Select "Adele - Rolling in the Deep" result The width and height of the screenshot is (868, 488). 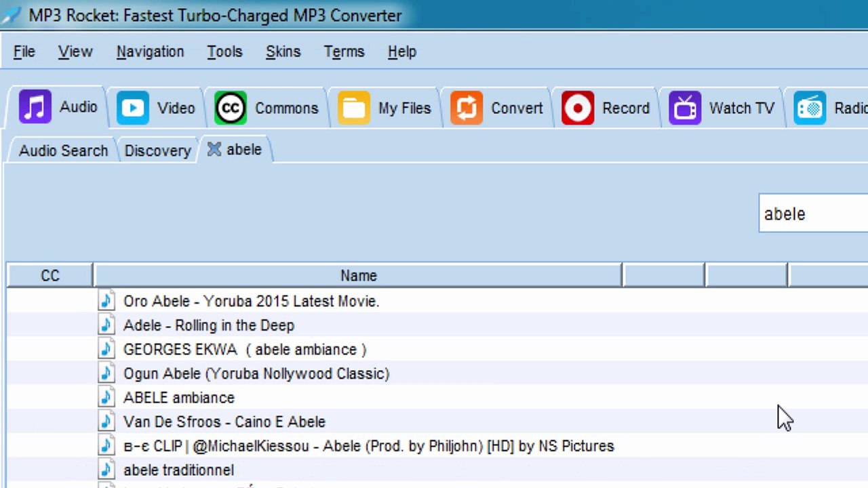click(209, 325)
